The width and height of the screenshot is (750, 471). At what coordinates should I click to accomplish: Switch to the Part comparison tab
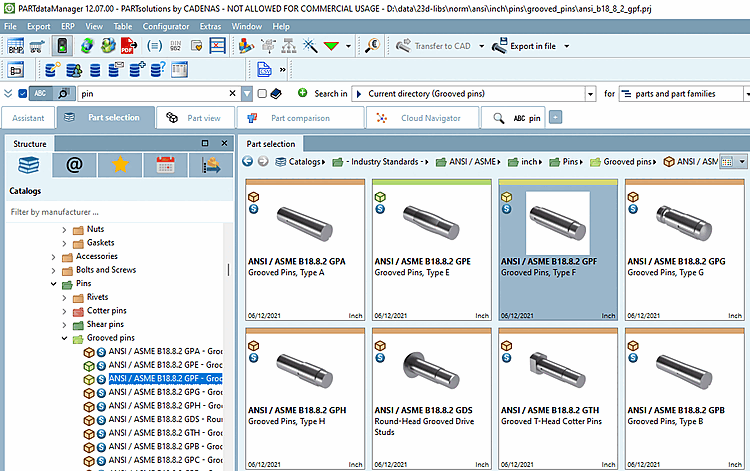300,118
